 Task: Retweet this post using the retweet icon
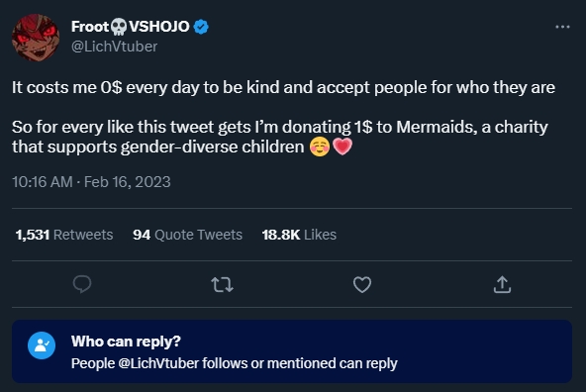tap(222, 284)
